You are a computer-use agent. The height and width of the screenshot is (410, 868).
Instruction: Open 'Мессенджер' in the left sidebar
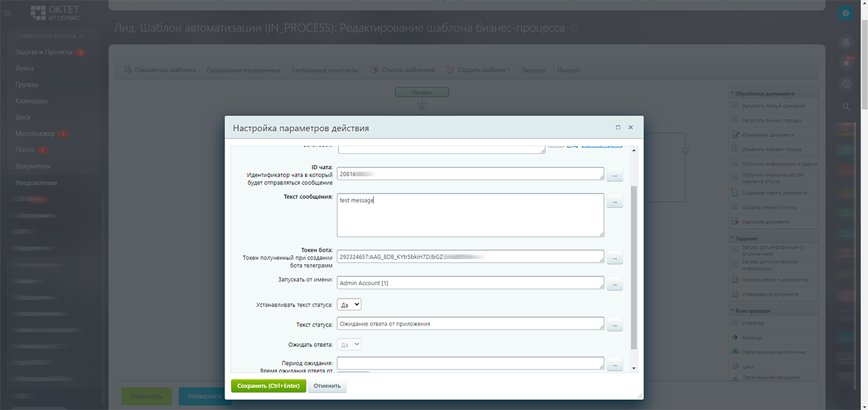tap(35, 134)
